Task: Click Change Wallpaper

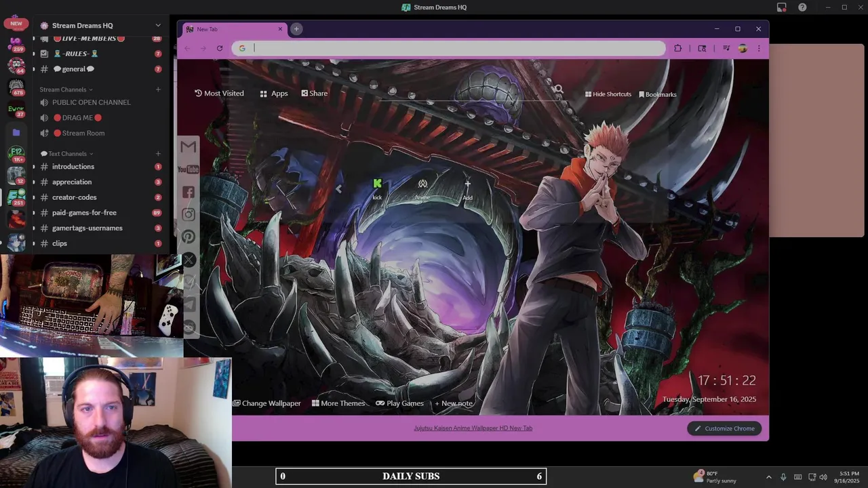Action: coord(267,403)
